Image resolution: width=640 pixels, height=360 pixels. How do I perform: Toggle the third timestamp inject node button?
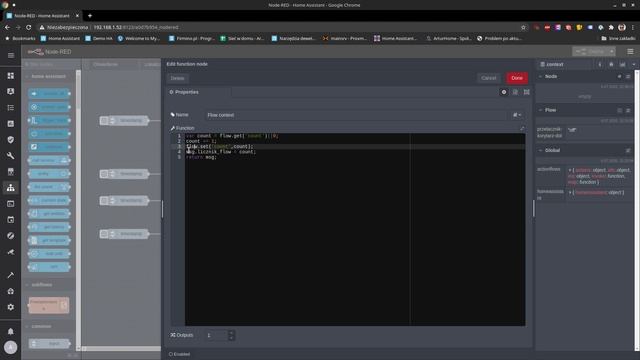(104, 200)
